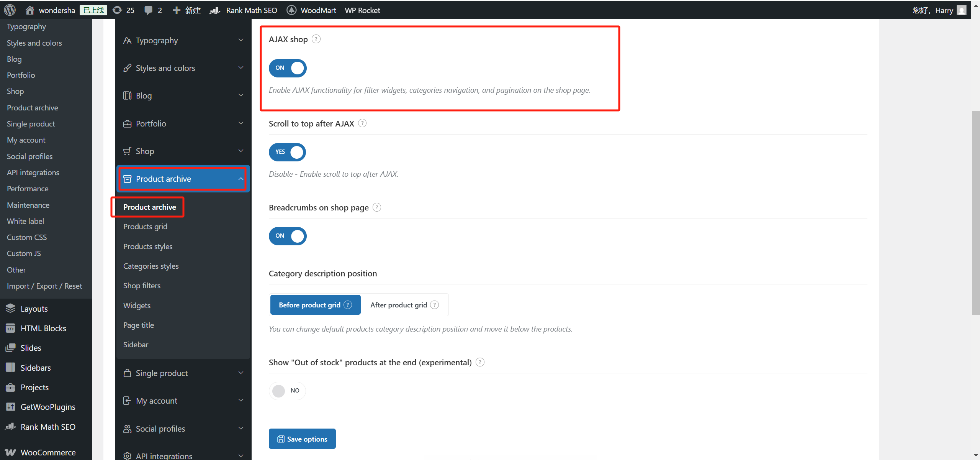Turn off the AJAX shop toggle
Screen dimensions: 980x460
pyautogui.click(x=288, y=68)
